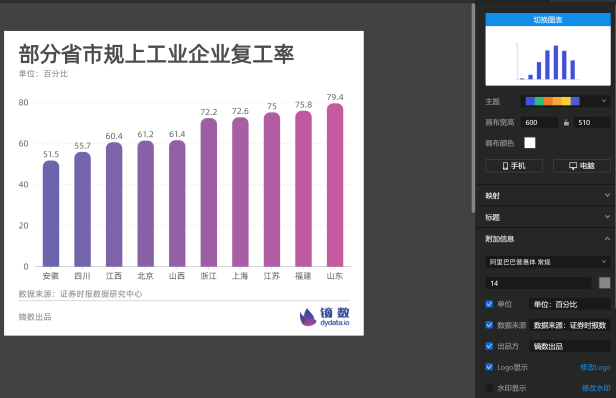This screenshot has height=398, width=616.
Task: Select the 山西 bar showing 61.4
Action: pyautogui.click(x=177, y=203)
